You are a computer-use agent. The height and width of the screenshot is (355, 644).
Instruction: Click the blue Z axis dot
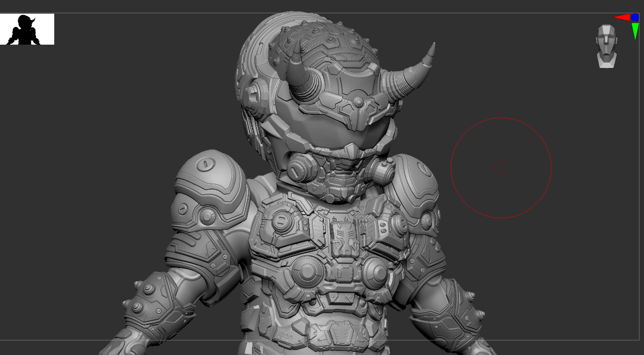click(x=635, y=17)
